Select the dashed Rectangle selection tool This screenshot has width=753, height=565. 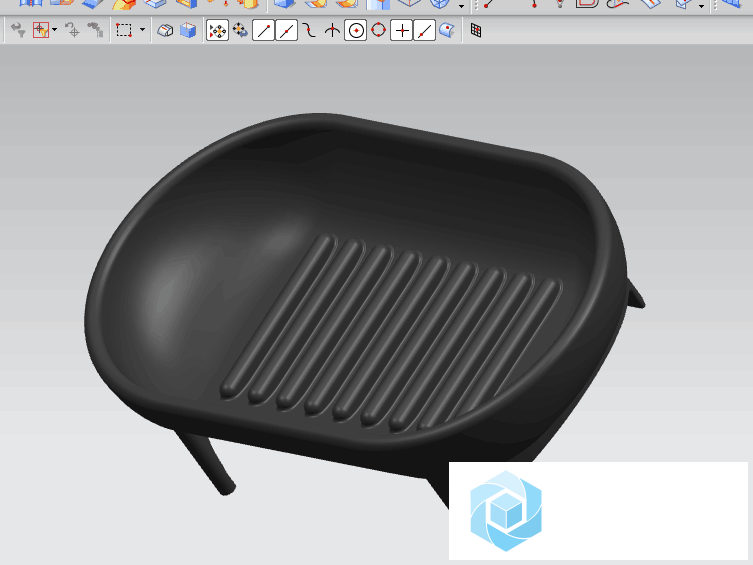click(124, 30)
